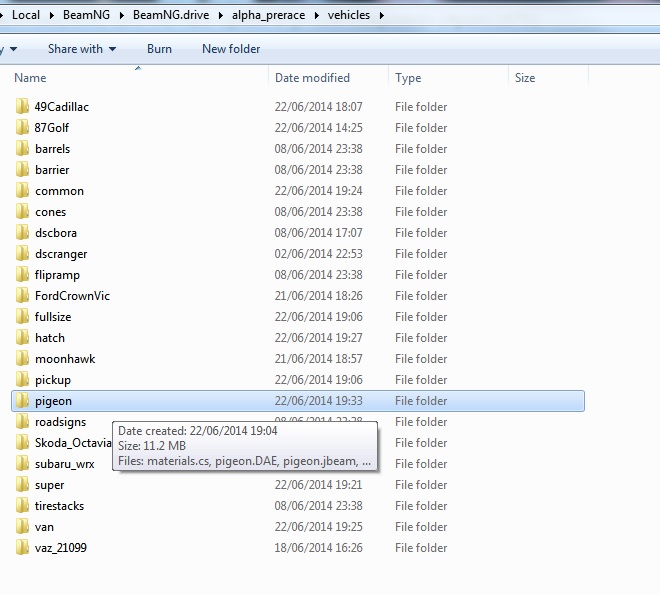Viewport: 660px width, 595px height.
Task: Click the Skoda_Octavia folder icon
Action: [x=22, y=443]
